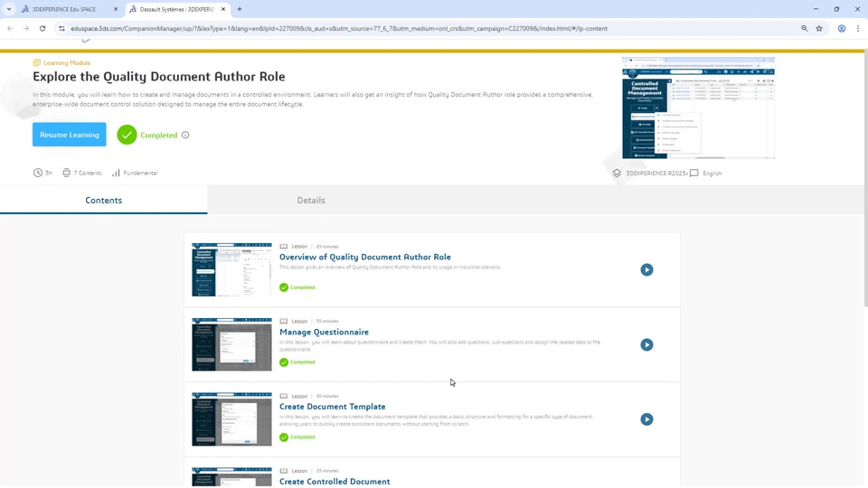
Task: Click the English language speech-bubble icon
Action: pyautogui.click(x=694, y=174)
